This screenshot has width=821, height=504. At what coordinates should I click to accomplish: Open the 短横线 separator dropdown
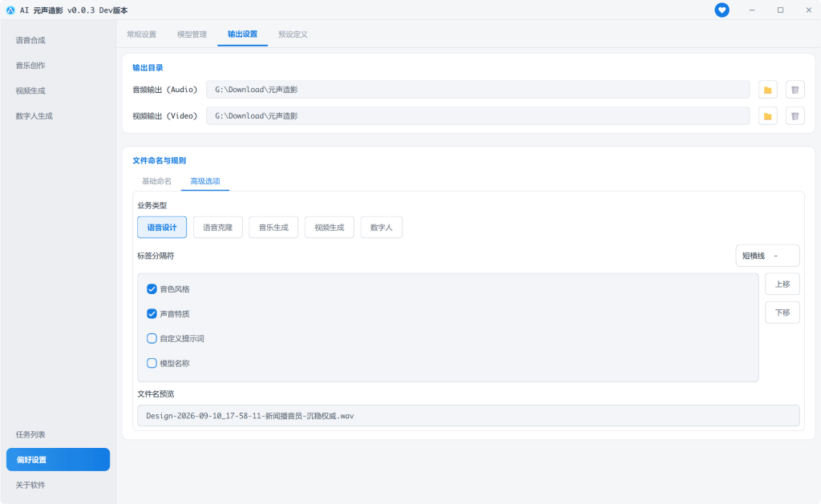(x=767, y=256)
